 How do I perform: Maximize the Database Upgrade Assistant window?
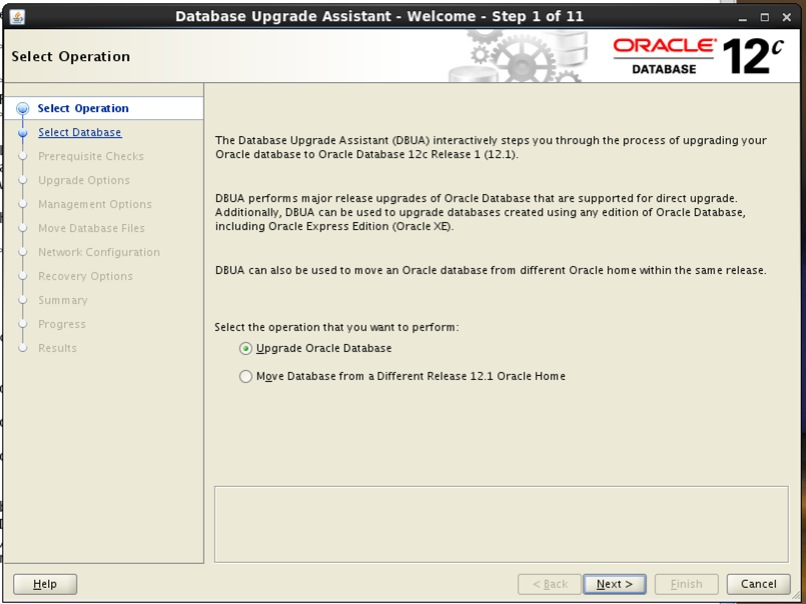tap(764, 17)
